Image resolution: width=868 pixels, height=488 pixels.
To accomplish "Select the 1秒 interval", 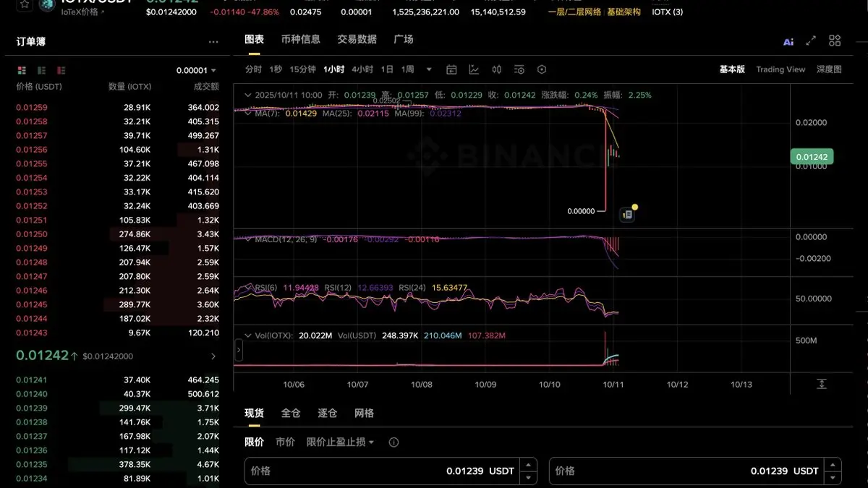I will 276,69.
